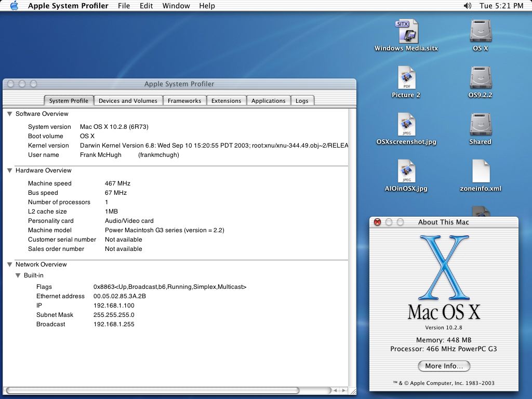Click the More Info button
The image size is (532, 399).
coord(443,366)
